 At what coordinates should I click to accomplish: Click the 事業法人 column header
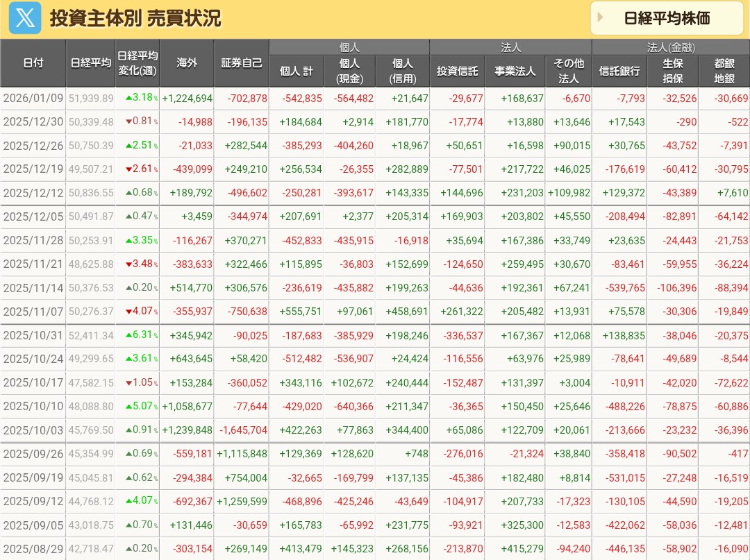pos(515,71)
